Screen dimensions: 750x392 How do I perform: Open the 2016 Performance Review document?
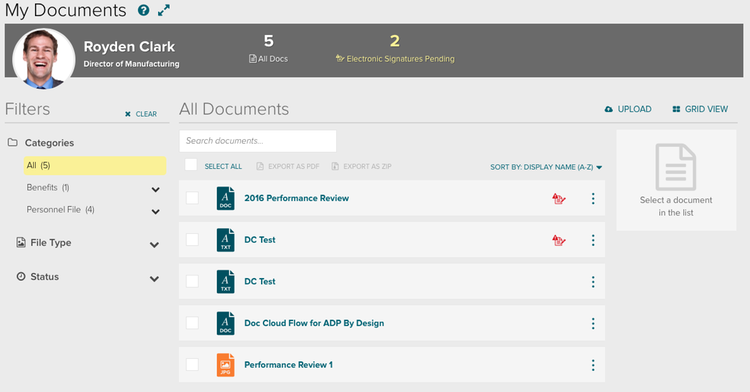point(297,198)
